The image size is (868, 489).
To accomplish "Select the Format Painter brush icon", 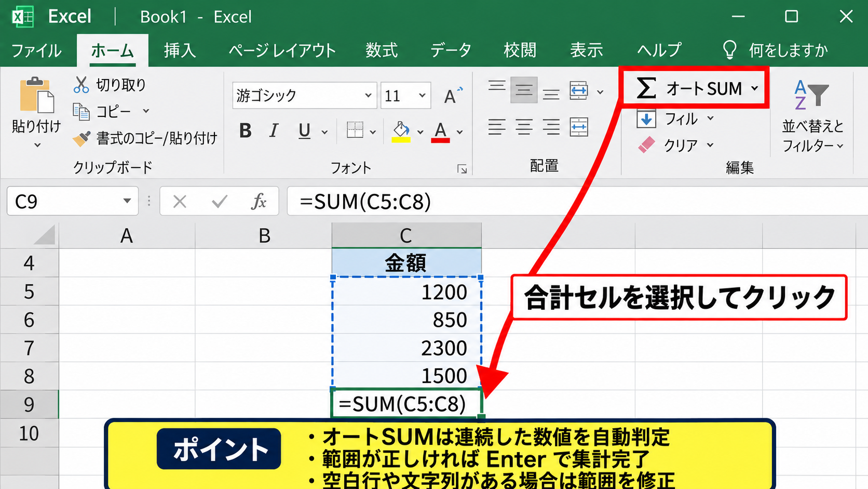I will coord(82,138).
